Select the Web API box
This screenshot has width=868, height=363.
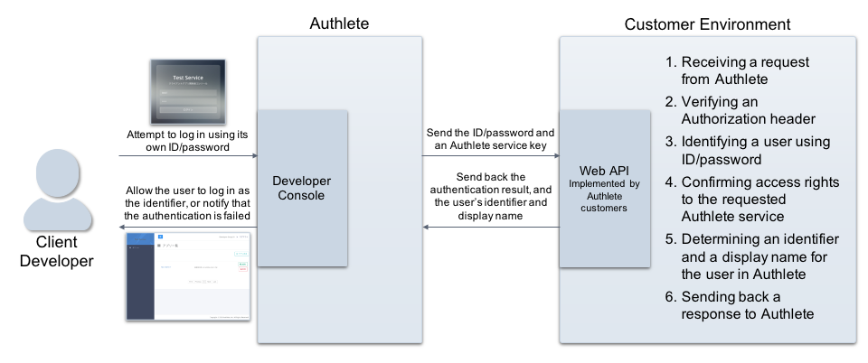click(x=604, y=189)
